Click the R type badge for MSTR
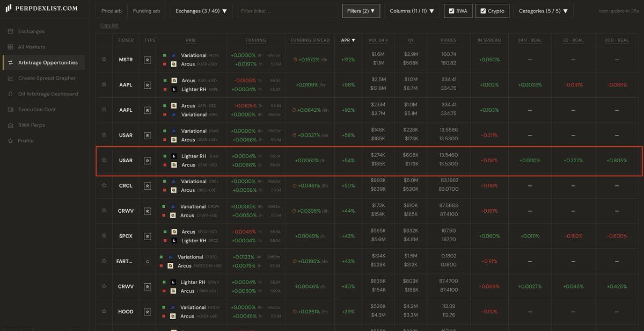The width and height of the screenshot is (644, 331). (147, 60)
